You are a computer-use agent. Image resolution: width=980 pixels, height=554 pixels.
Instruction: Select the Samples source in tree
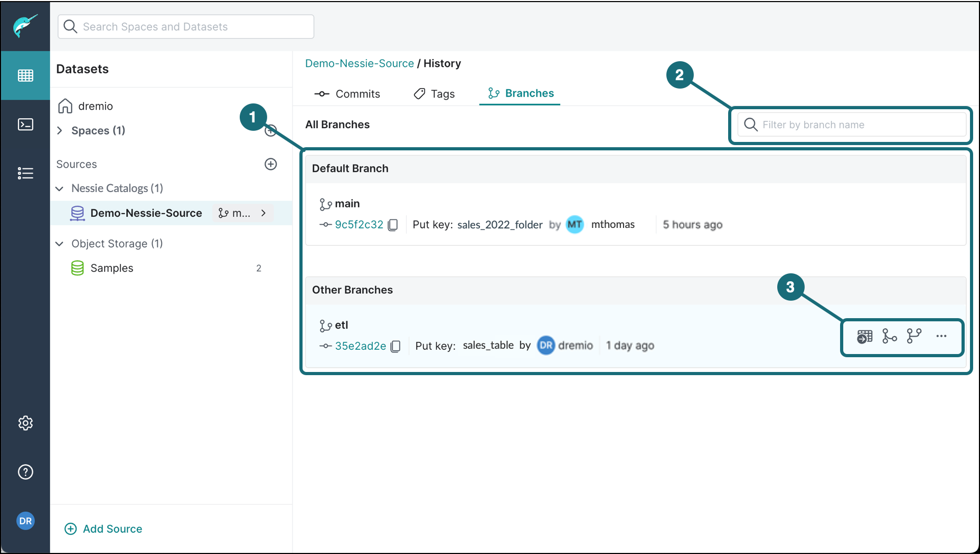tap(111, 268)
